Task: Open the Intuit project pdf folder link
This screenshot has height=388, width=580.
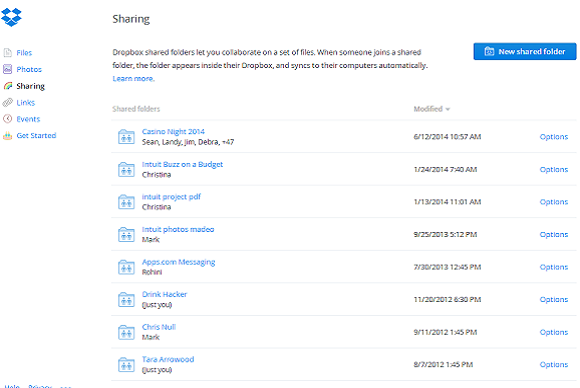Action: coord(171,197)
